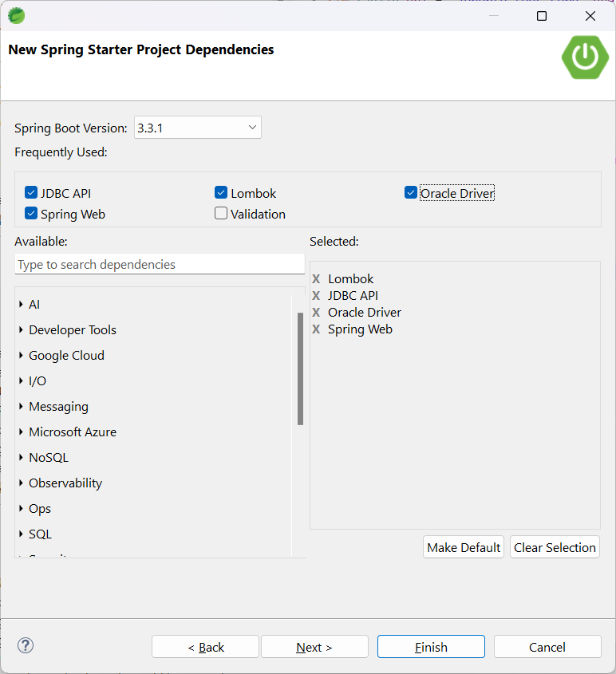The image size is (616, 674).
Task: Remove Spring Web via its X icon
Action: pyautogui.click(x=316, y=329)
